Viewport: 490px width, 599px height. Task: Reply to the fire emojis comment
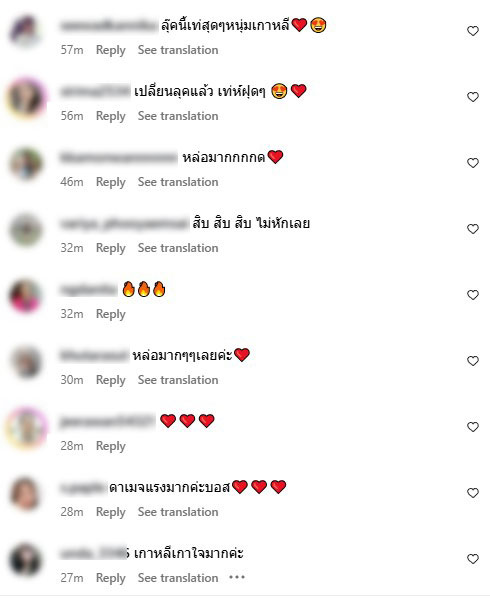110,314
